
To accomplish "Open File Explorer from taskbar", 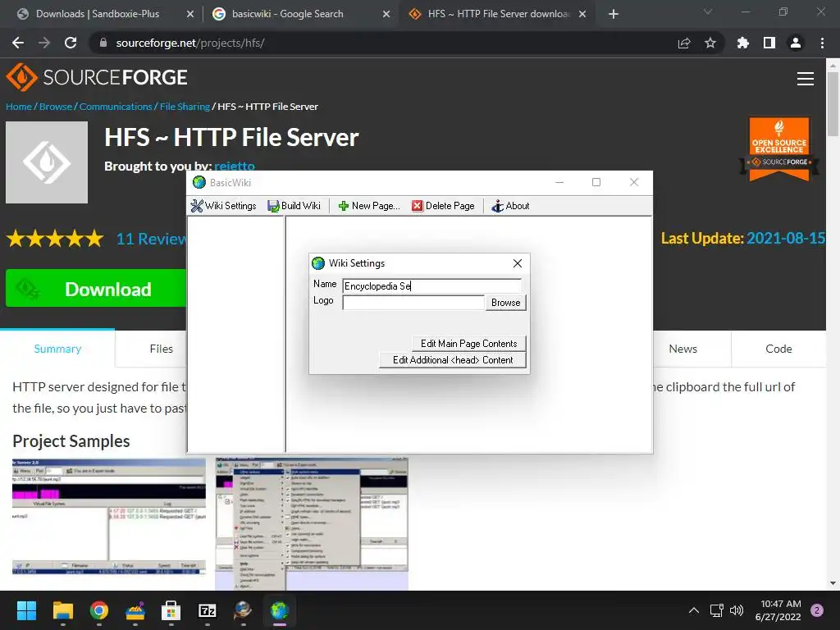I will [x=62, y=610].
